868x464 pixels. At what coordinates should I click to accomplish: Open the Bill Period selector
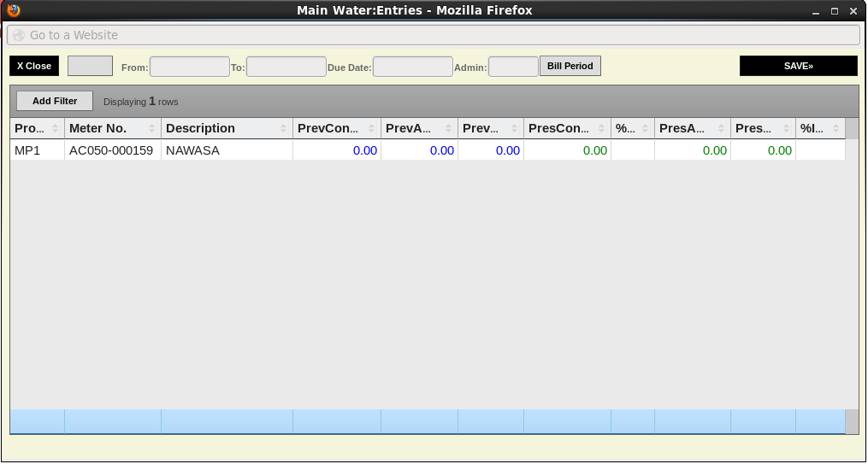[570, 66]
